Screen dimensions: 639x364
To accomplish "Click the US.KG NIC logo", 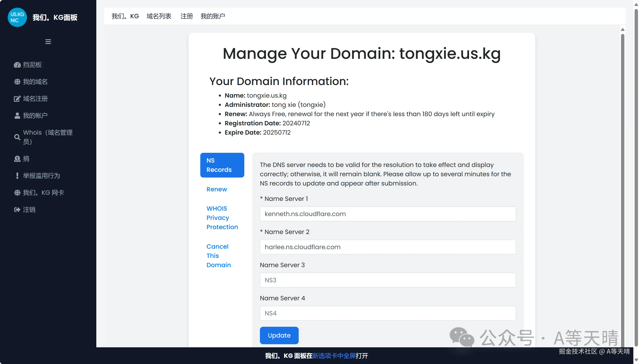I will coord(17,17).
